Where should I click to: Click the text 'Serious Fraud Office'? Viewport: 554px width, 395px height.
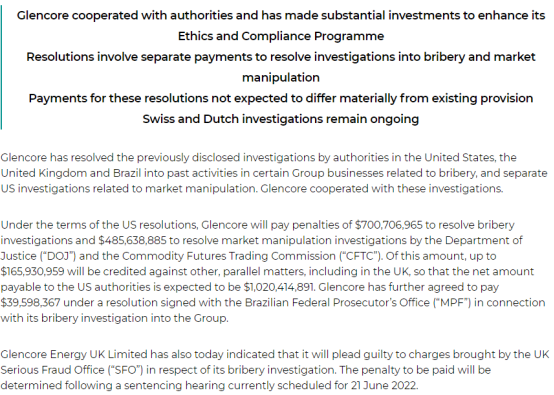(x=53, y=370)
